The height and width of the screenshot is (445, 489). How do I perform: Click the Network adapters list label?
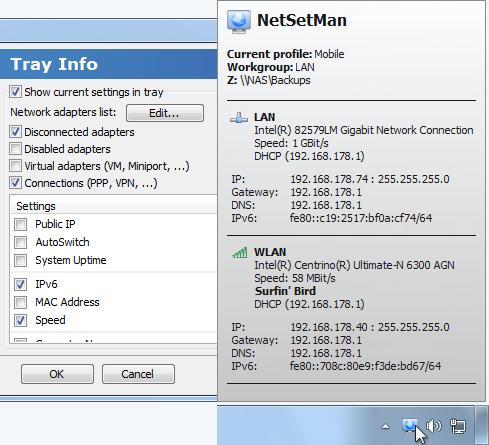point(63,112)
